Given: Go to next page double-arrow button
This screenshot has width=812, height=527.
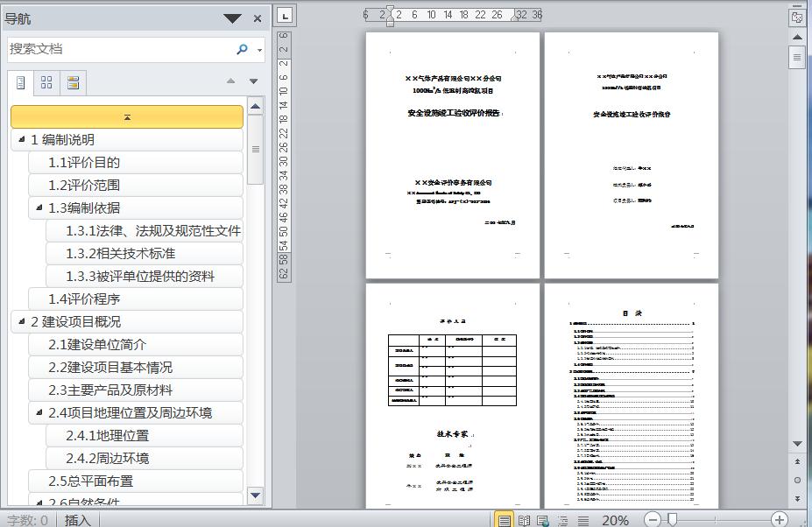Looking at the screenshot, I should pyautogui.click(x=797, y=498).
